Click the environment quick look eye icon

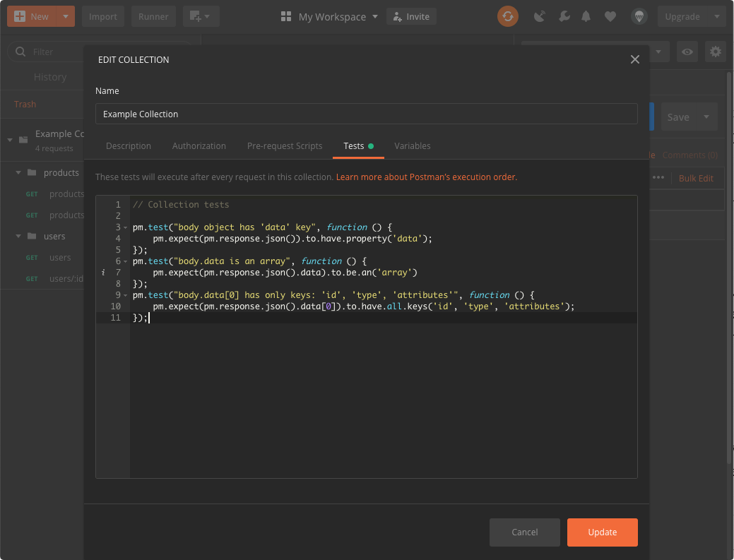687,52
